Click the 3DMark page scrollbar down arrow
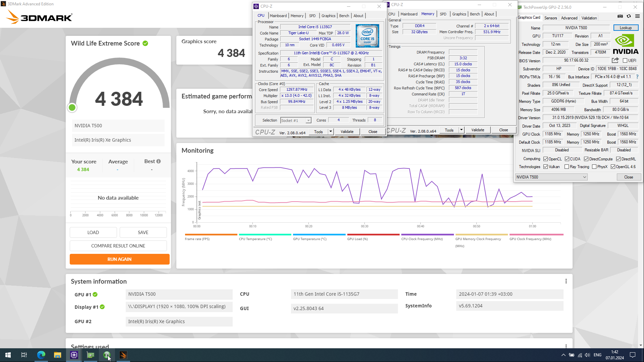644x362 pixels. (x=641, y=345)
